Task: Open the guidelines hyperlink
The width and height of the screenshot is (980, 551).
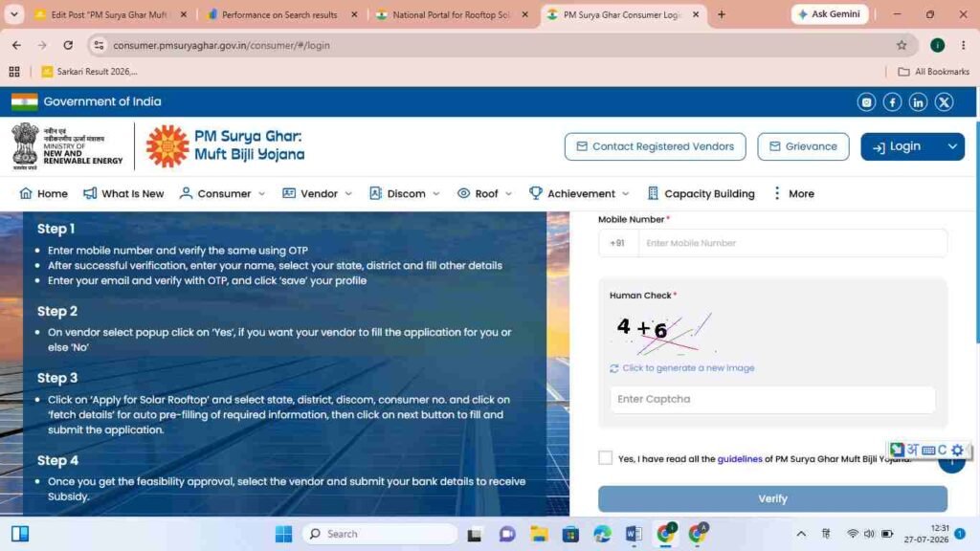Action: pos(740,459)
